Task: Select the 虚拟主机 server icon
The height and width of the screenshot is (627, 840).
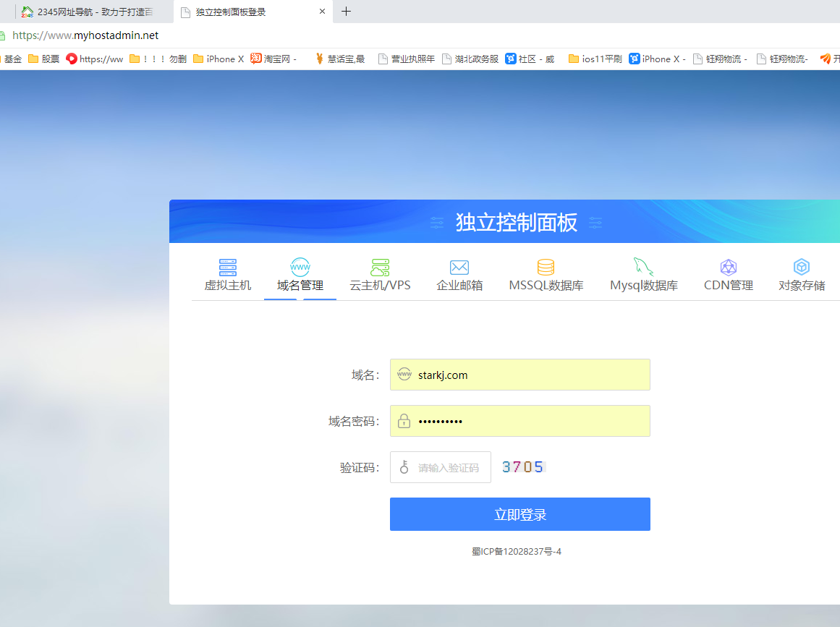Action: tap(228, 267)
